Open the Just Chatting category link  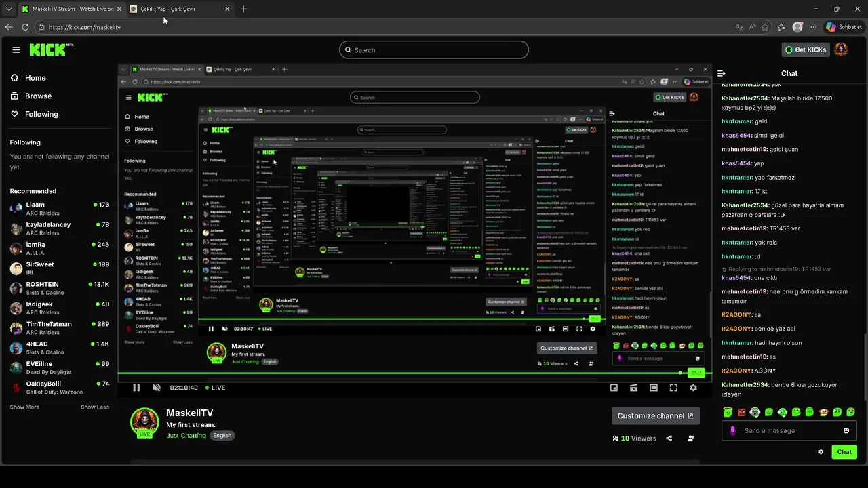(186, 436)
